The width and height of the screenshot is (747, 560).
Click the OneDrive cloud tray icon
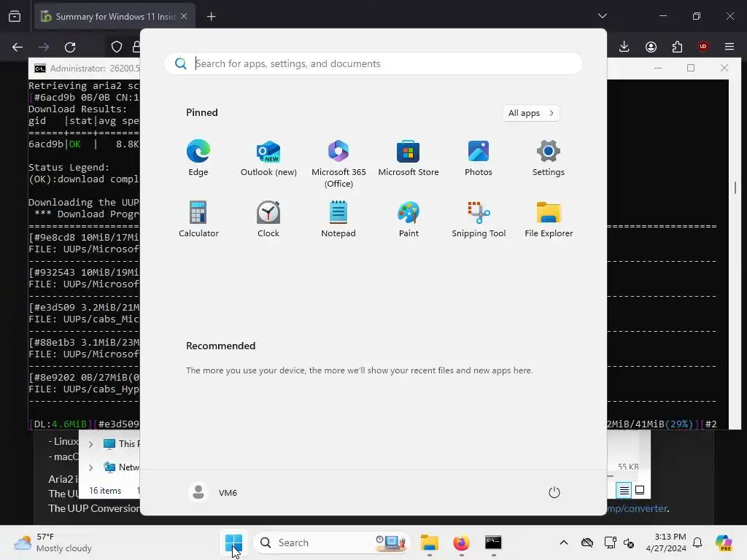587,542
